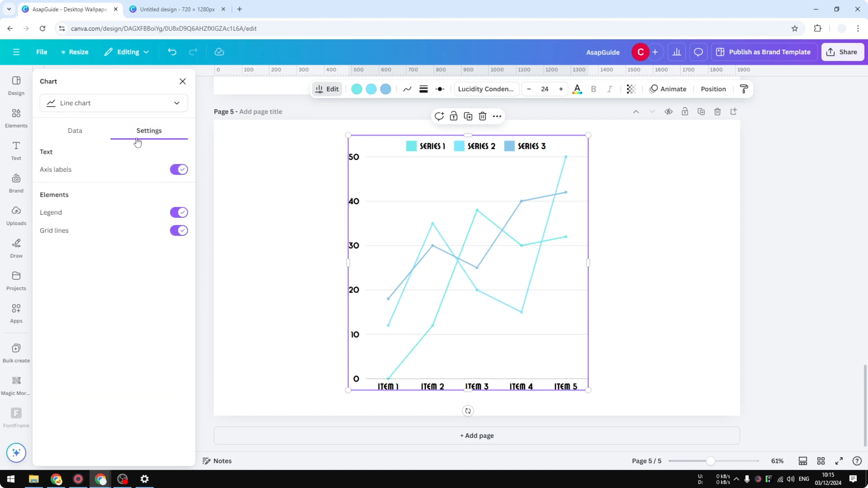The width and height of the screenshot is (868, 488).
Task: Select the Text tool in sidebar
Action: [x=16, y=150]
